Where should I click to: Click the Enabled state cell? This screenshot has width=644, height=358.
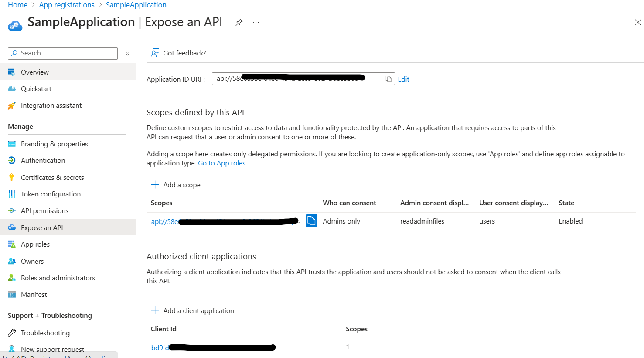pyautogui.click(x=570, y=221)
